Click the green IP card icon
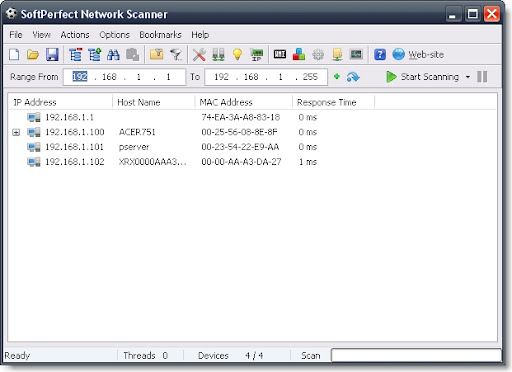512x372 pixels. pyautogui.click(x=257, y=54)
